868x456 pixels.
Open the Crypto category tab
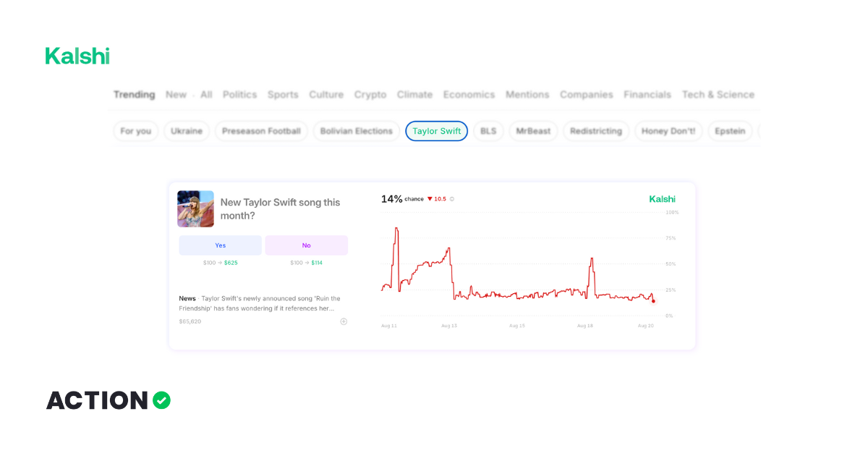pyautogui.click(x=370, y=95)
